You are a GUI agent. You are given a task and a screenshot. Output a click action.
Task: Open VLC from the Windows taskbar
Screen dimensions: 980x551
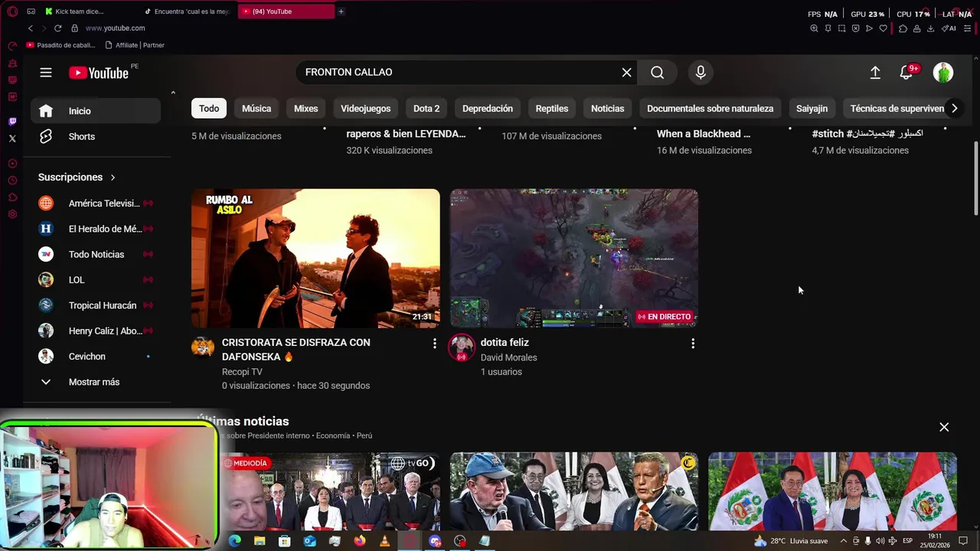(x=384, y=541)
